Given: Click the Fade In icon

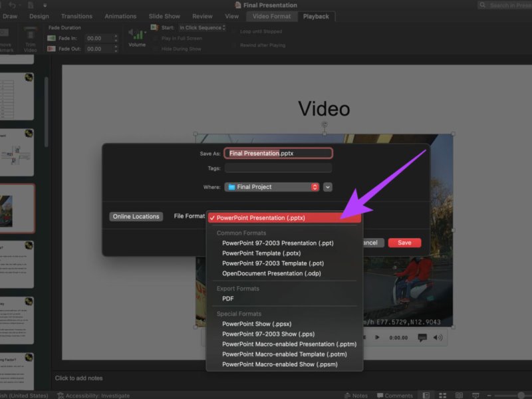Looking at the screenshot, I should coord(51,39).
